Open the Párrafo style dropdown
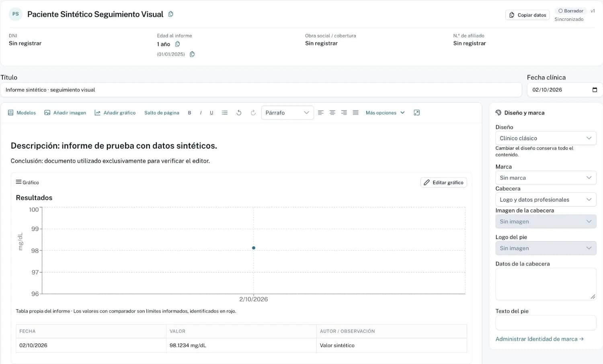Viewport: 603px width, 364px height. point(287,113)
